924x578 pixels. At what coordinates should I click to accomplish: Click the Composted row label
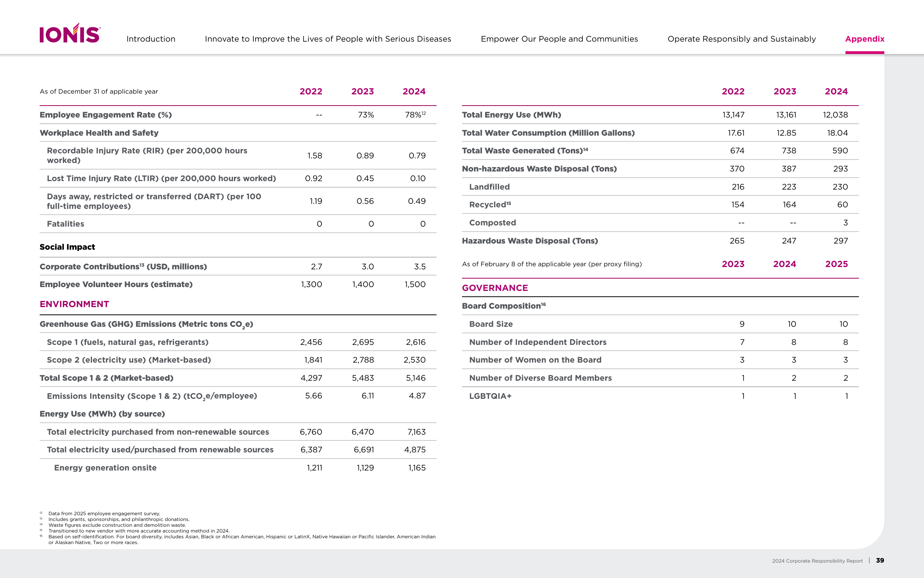493,223
